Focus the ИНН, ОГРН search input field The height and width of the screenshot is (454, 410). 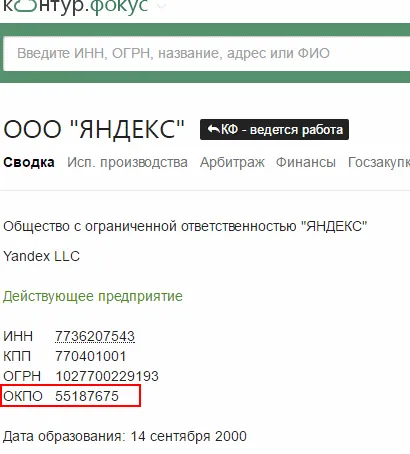tap(207, 53)
